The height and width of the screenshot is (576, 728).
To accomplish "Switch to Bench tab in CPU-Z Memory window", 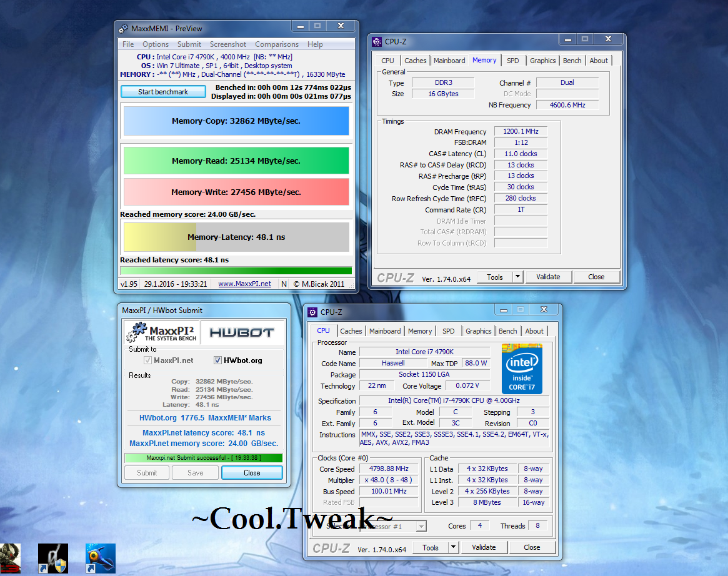I will coord(572,61).
